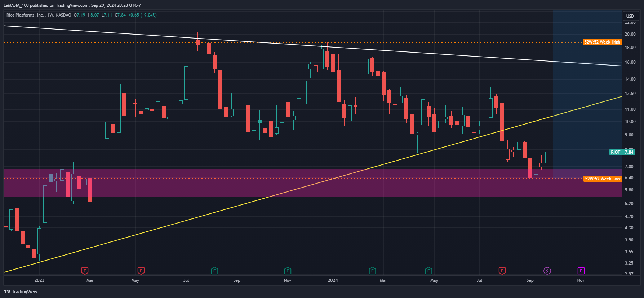Click the 5.80 price axis label
This screenshot has height=298, width=644.
click(629, 190)
